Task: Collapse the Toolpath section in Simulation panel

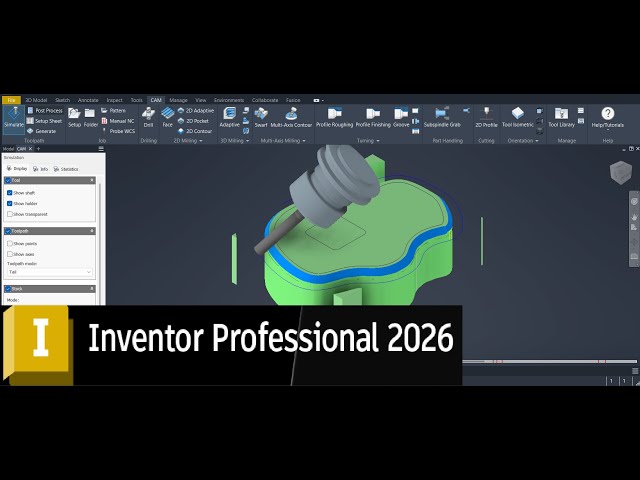Action: point(92,231)
